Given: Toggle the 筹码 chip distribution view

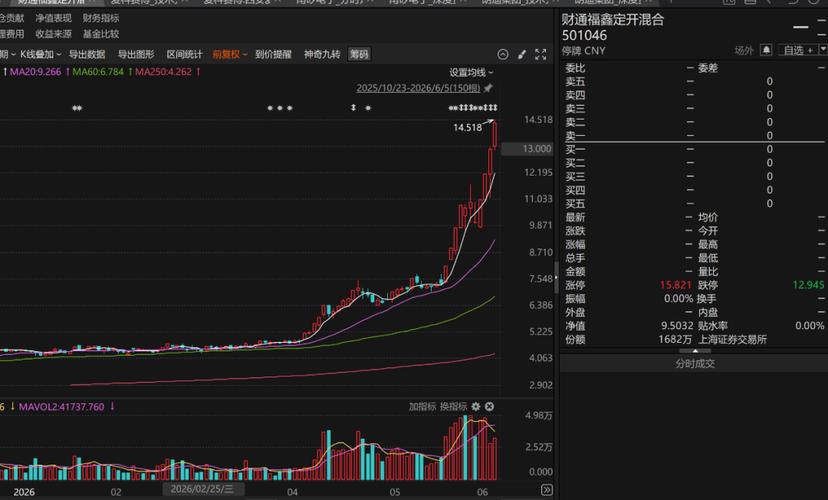Looking at the screenshot, I should pyautogui.click(x=359, y=54).
